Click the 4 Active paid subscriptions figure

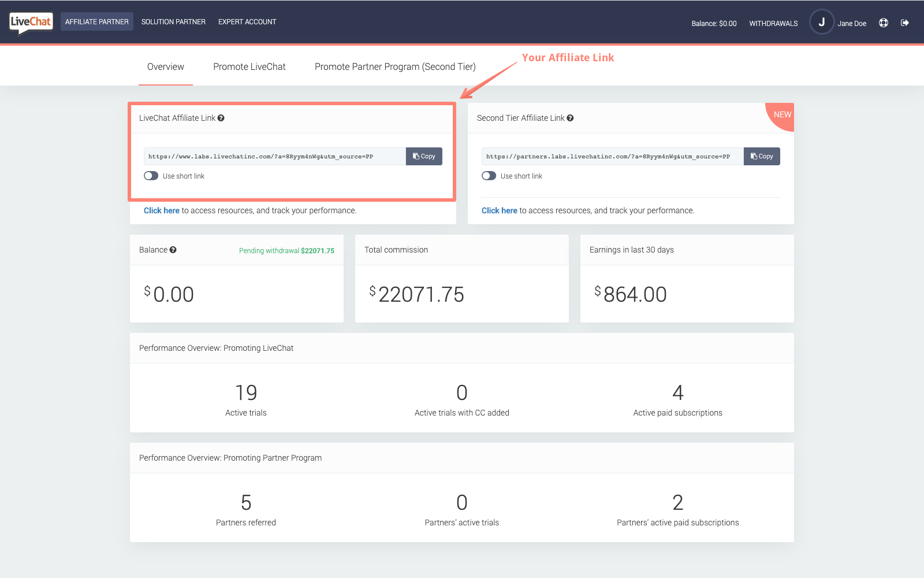(x=678, y=393)
